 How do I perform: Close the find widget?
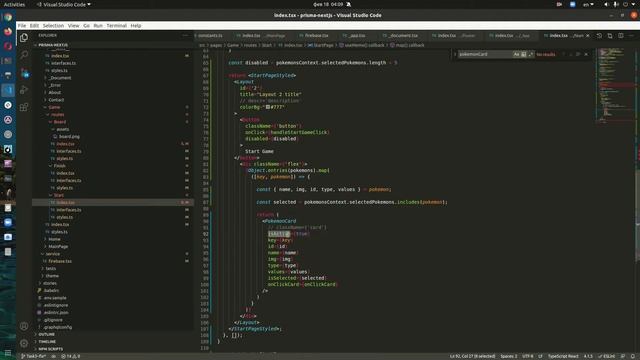pos(587,54)
